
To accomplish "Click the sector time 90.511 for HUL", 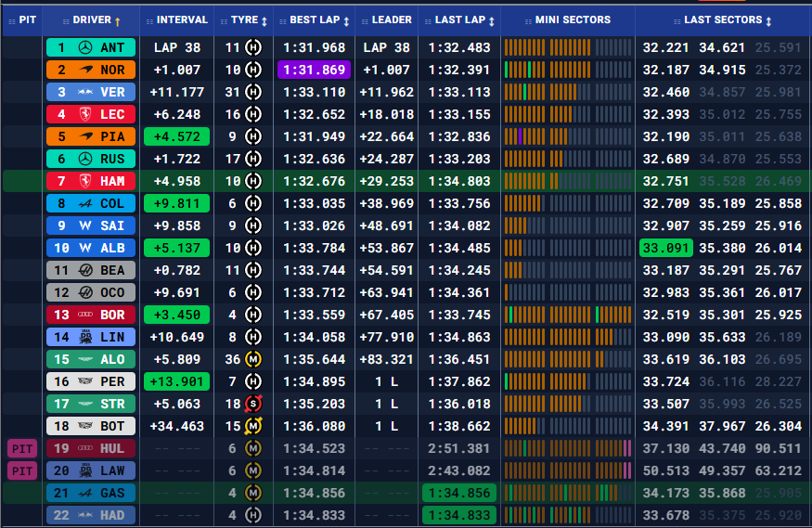I will click(x=779, y=448).
